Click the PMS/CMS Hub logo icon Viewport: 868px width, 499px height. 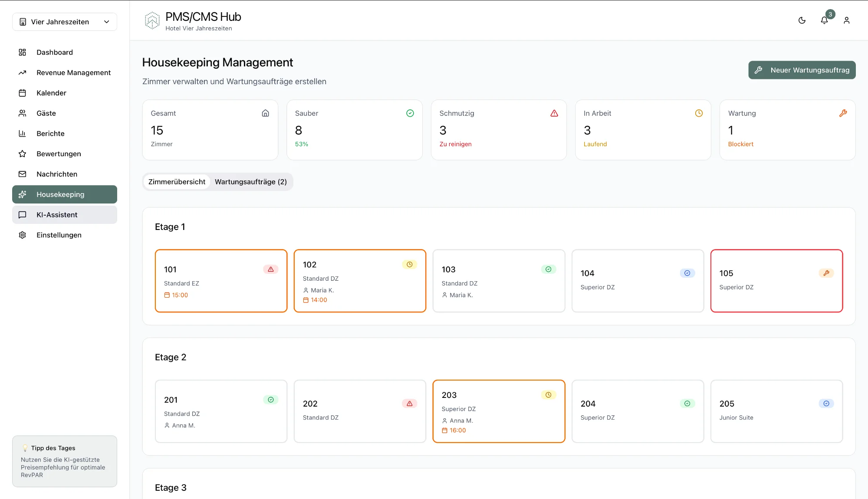point(152,20)
